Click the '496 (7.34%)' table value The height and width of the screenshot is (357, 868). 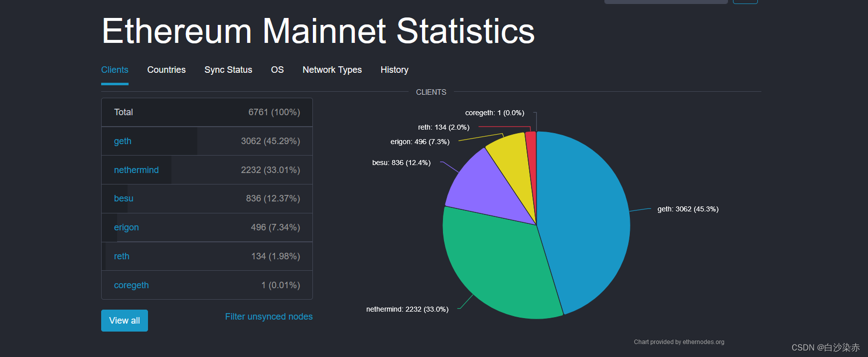276,227
